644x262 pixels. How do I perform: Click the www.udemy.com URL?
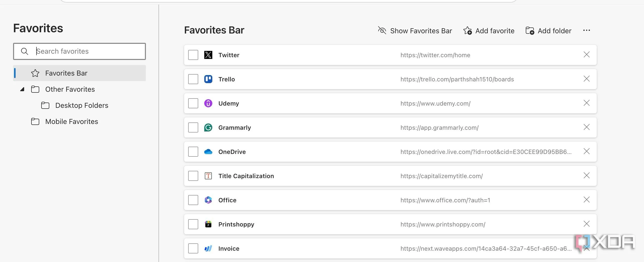(435, 103)
